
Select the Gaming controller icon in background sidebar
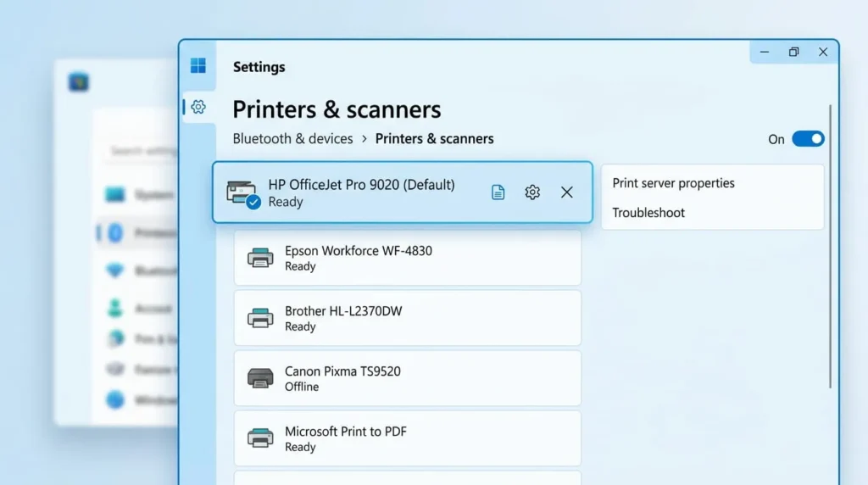[115, 369]
